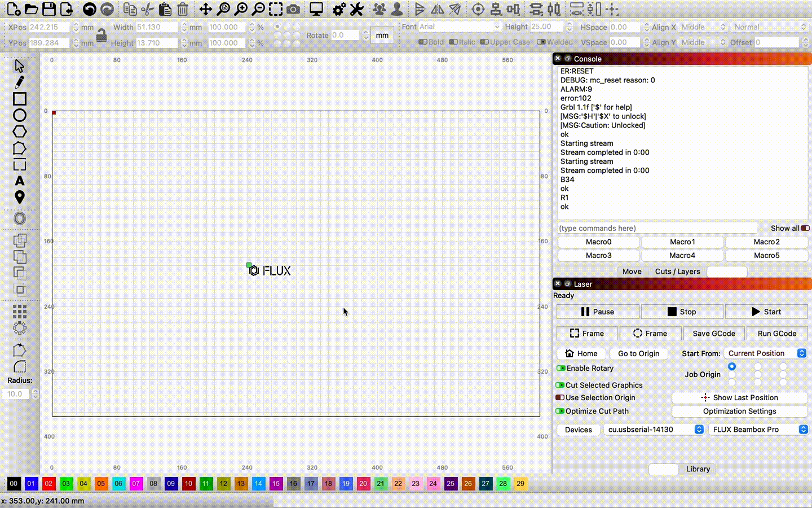812x508 pixels.
Task: Toggle the Welded text switch
Action: [541, 42]
